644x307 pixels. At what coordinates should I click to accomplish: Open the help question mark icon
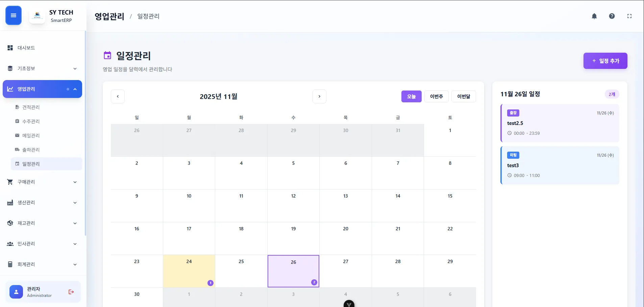[612, 16]
